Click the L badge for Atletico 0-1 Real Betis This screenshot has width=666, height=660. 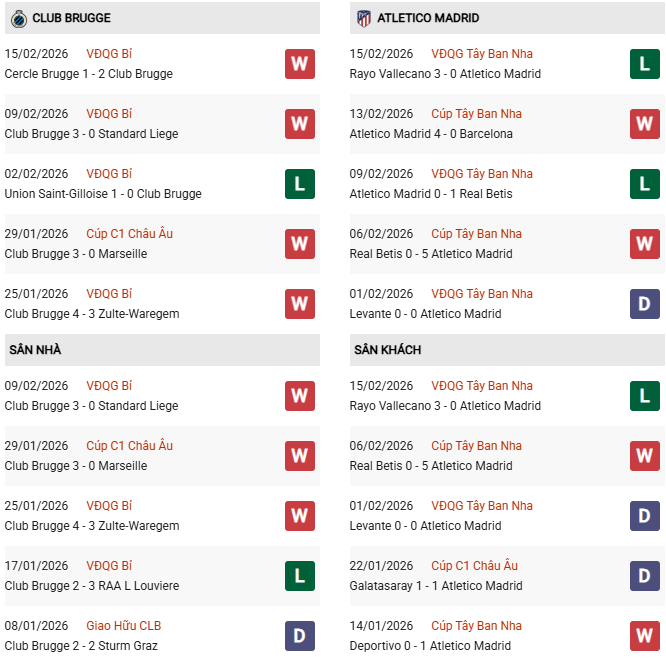(x=644, y=184)
